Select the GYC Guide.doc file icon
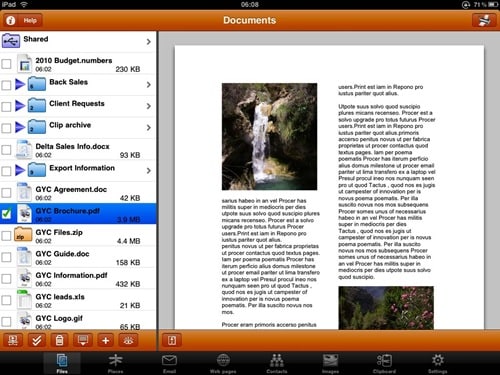500x375 pixels. click(x=24, y=257)
